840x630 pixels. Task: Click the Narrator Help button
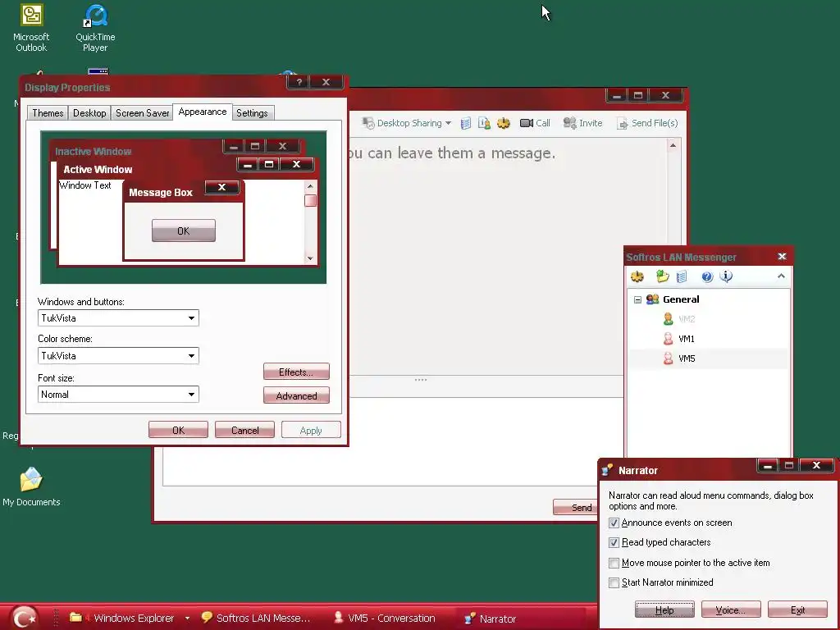point(664,609)
